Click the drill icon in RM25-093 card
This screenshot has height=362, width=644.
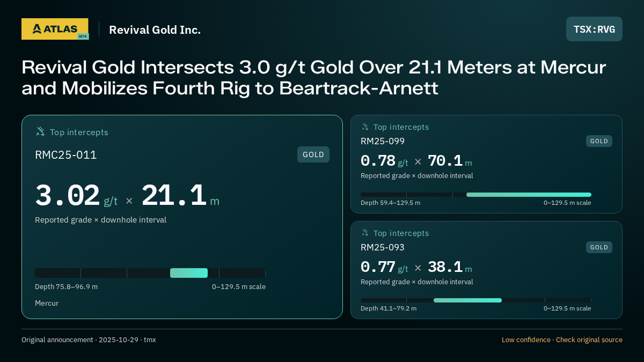pos(365,233)
